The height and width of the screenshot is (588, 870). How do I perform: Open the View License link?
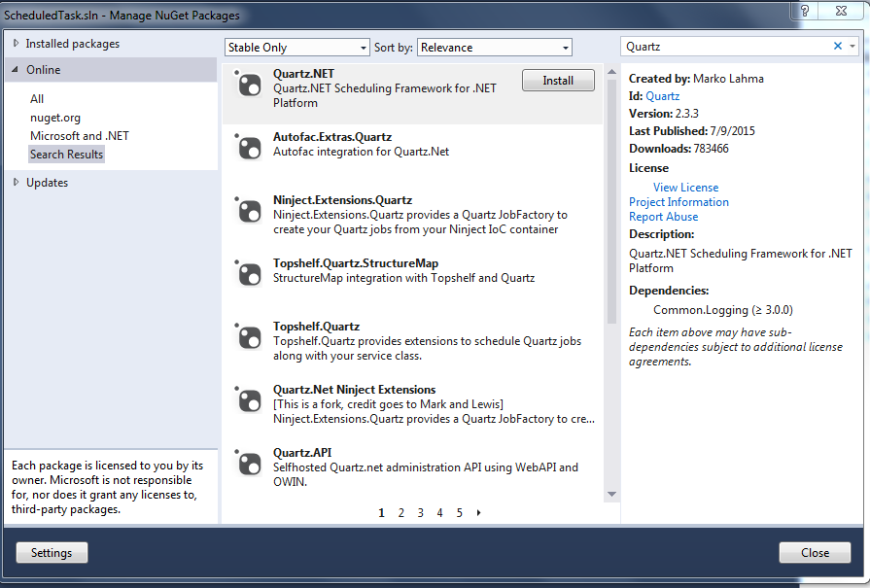tap(685, 188)
